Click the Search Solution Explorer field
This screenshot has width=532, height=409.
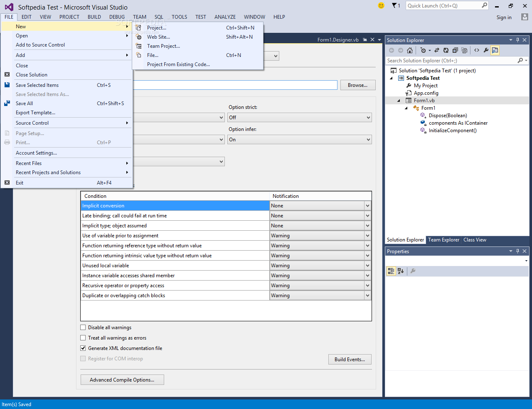coord(451,61)
